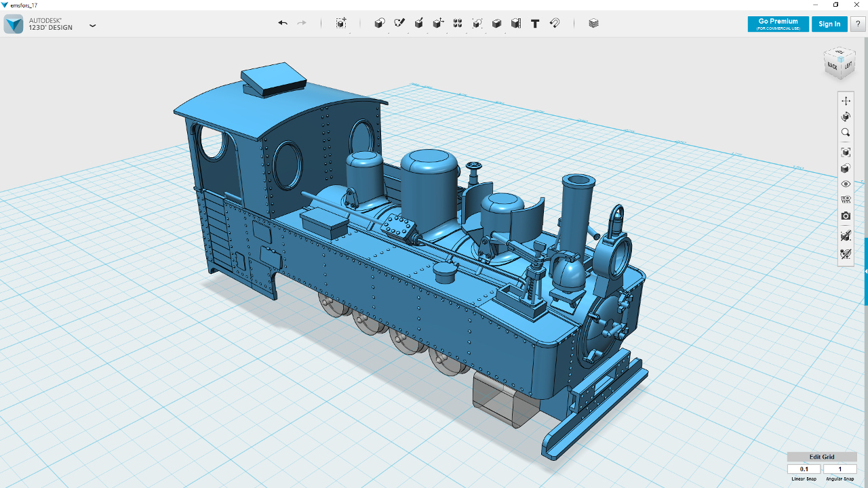Expand the side panel handle on right edge
The width and height of the screenshot is (868, 488).
click(866, 271)
